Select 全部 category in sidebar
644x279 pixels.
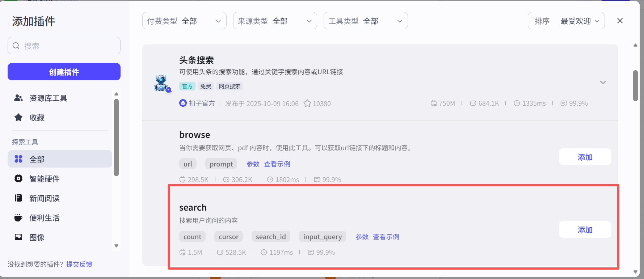[x=60, y=159]
